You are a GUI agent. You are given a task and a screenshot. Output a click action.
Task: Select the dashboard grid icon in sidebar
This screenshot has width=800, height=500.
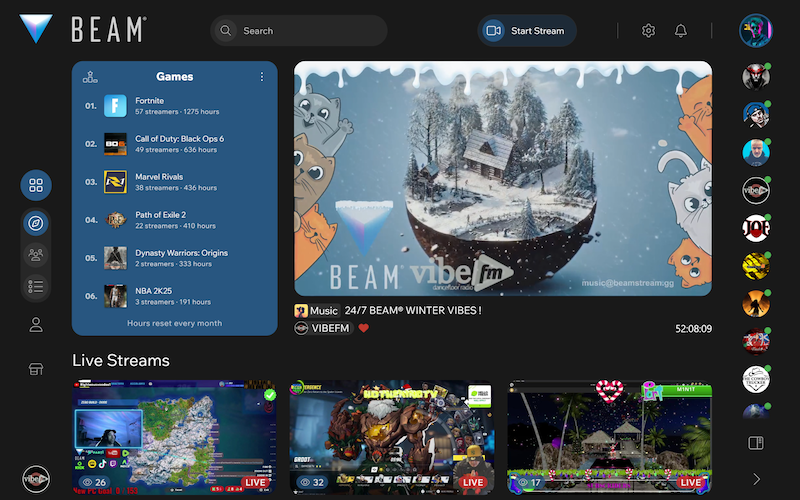tap(36, 185)
